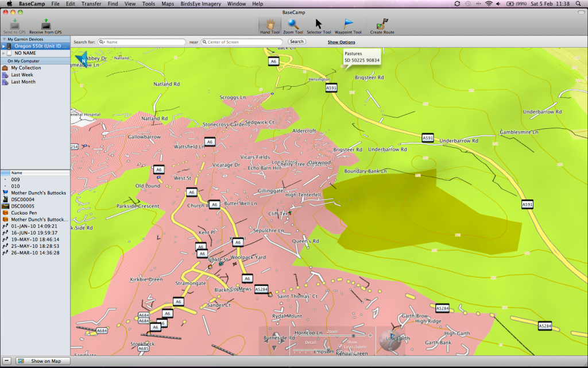Click the volume icon in the menu bar
The image size is (588, 368).
tap(498, 4)
